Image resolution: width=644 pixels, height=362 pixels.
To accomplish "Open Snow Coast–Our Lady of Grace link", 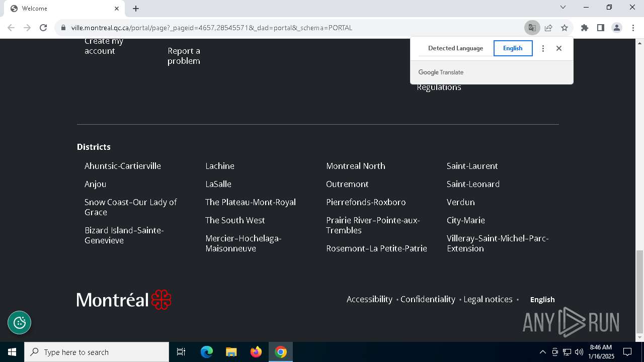I will click(x=131, y=207).
